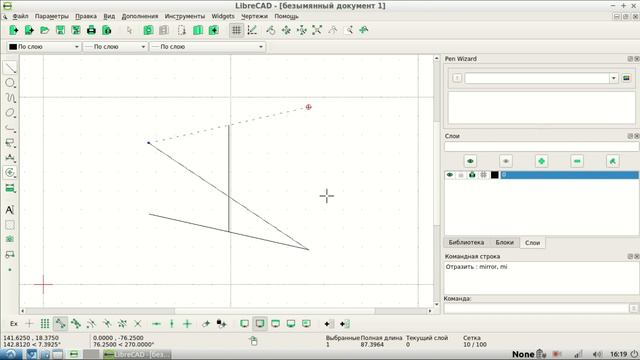Image resolution: width=640 pixels, height=360 pixels.
Task: Toggle visibility eye of layer 0
Action: click(x=450, y=175)
